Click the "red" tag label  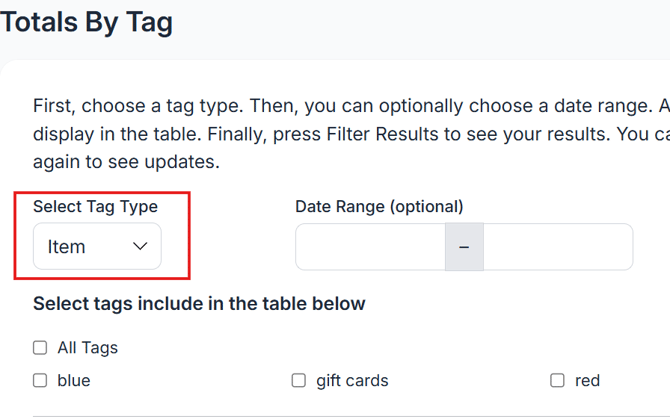coord(587,380)
